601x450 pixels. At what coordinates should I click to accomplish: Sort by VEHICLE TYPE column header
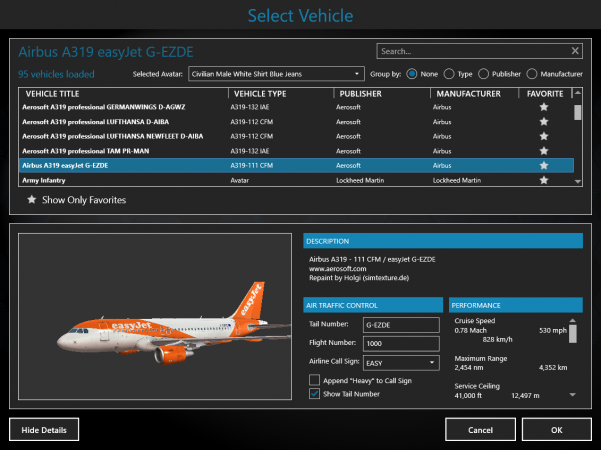point(260,94)
